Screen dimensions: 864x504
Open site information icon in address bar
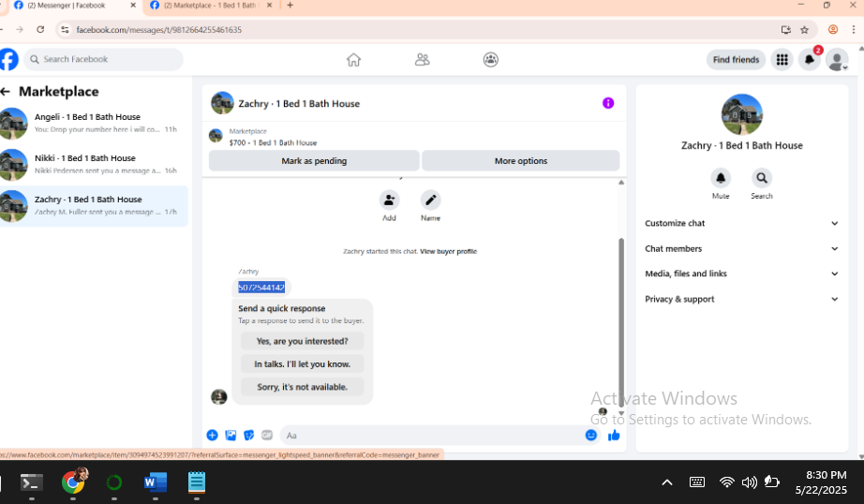coord(65,30)
